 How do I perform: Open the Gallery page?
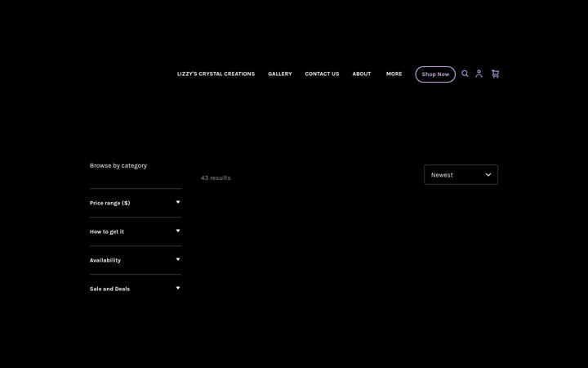(x=280, y=74)
